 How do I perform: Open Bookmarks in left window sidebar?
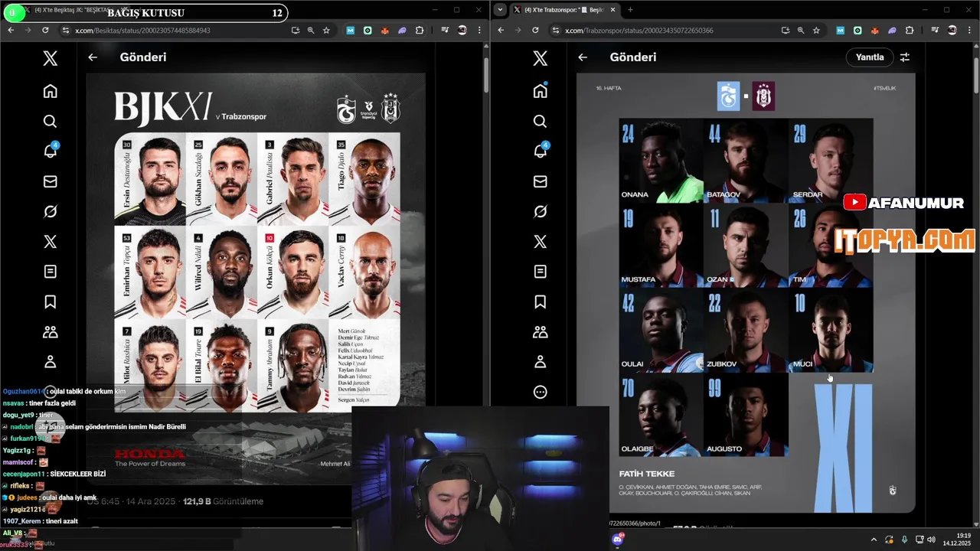point(50,302)
